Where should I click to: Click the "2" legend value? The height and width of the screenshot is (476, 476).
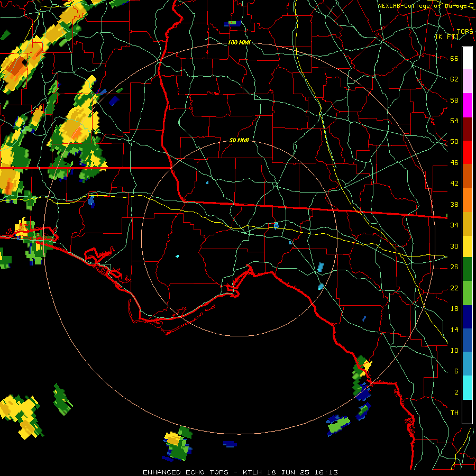point(456,392)
